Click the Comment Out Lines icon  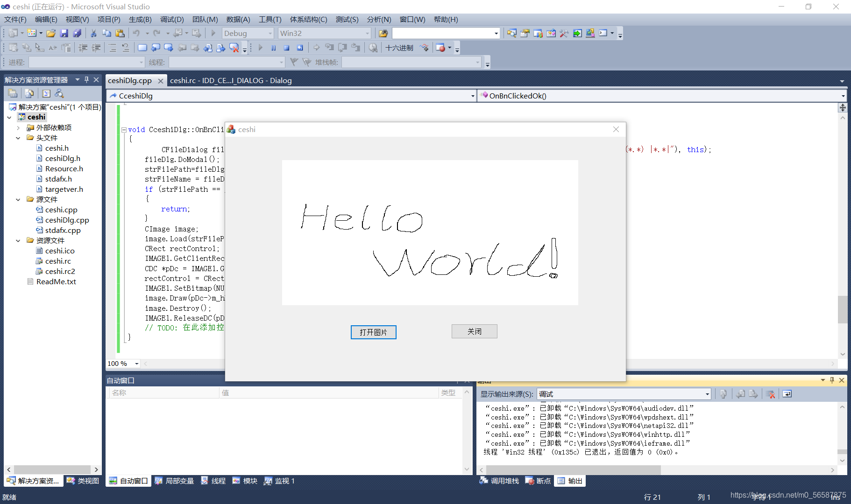pyautogui.click(x=113, y=48)
